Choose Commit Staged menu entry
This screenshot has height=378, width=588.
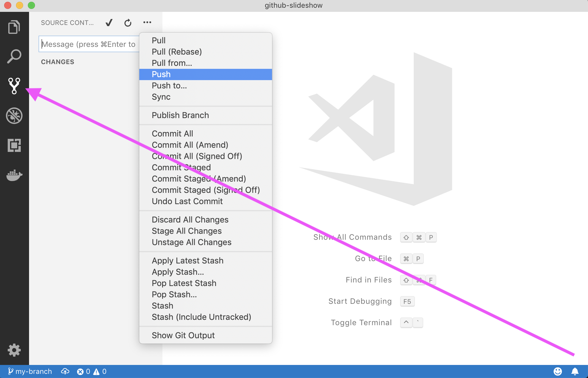206,167
